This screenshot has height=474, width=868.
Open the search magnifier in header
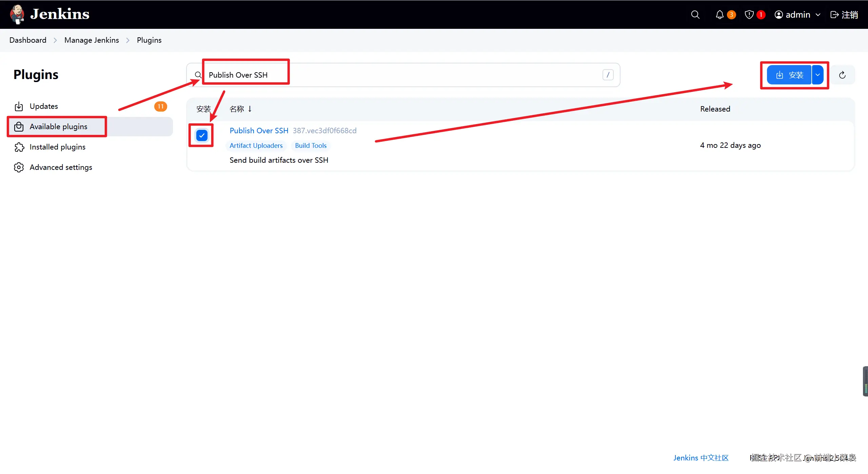click(695, 15)
